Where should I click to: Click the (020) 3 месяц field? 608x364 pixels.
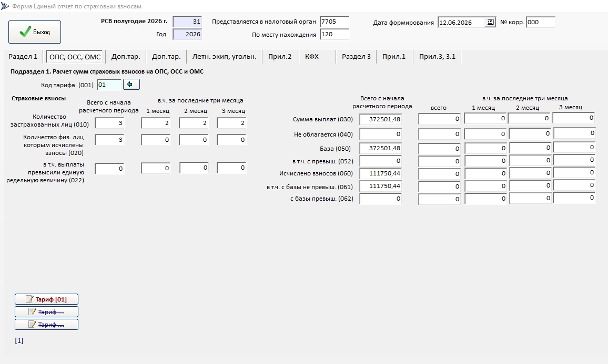(231, 140)
